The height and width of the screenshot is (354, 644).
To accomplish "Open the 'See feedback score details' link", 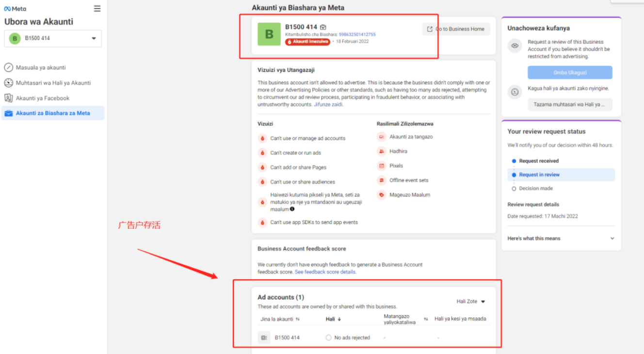I will pos(325,272).
